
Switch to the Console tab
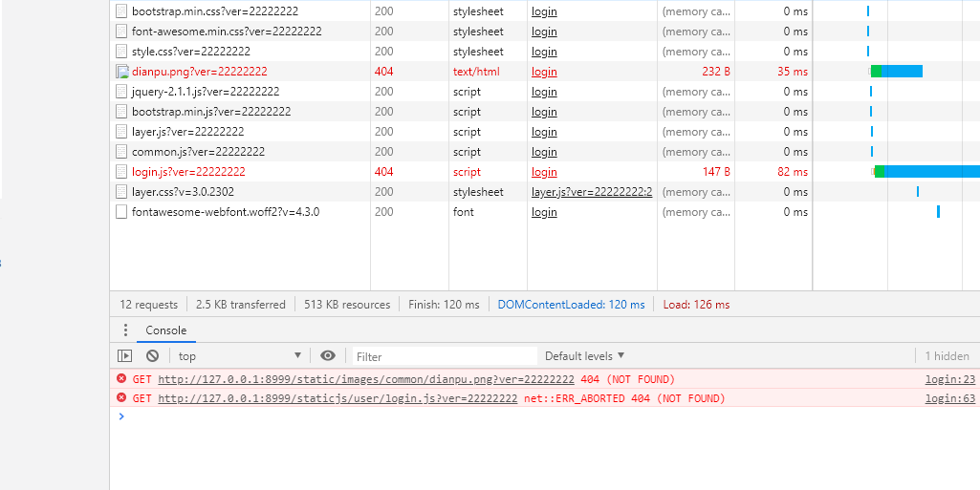pos(165,330)
